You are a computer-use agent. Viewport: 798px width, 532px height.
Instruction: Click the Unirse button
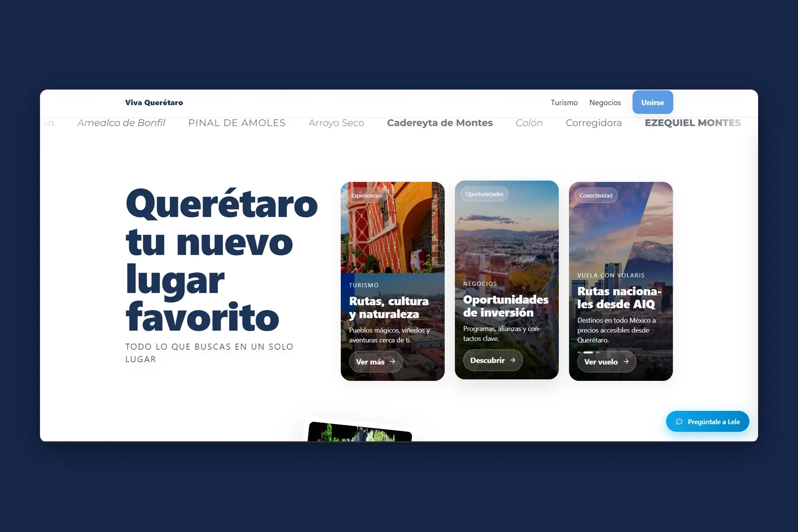[x=653, y=102]
